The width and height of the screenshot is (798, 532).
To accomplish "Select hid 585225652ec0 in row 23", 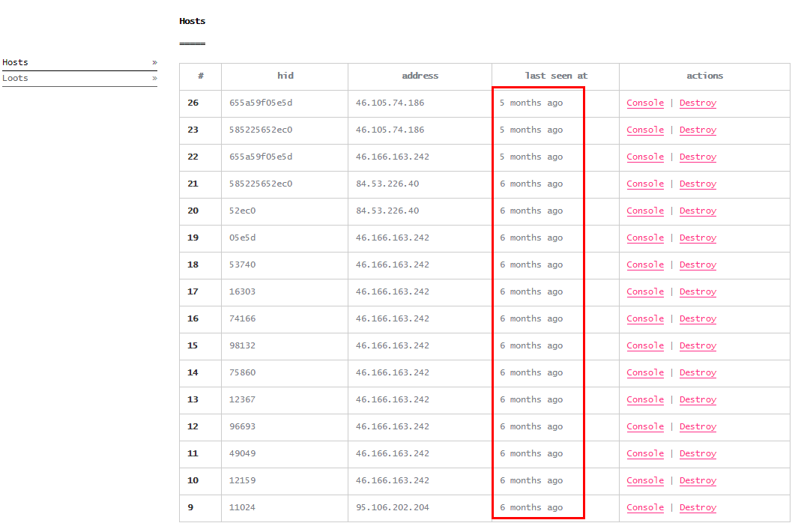I will [261, 130].
